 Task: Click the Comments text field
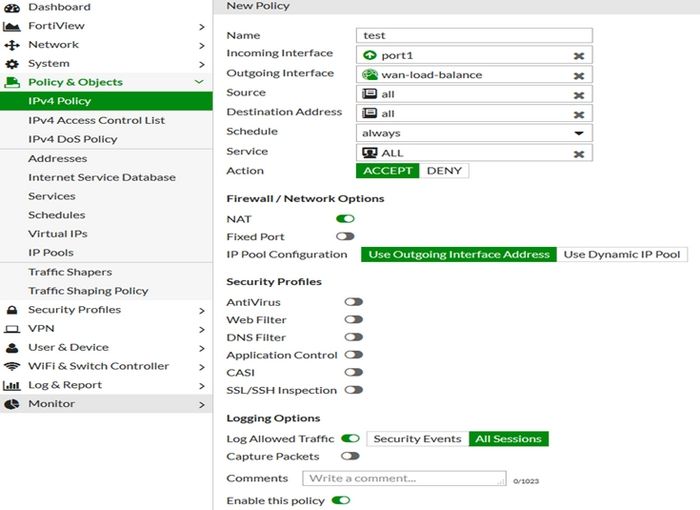403,479
